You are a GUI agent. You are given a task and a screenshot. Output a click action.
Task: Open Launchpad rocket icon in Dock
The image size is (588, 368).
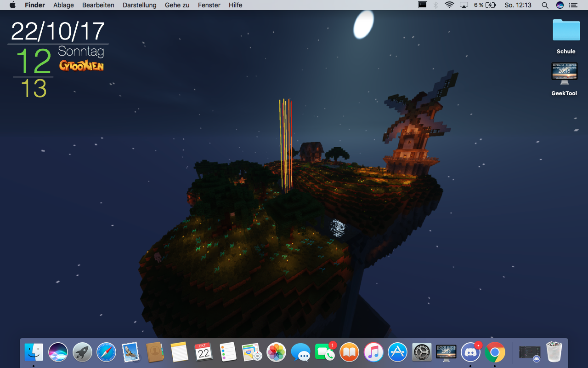click(x=82, y=353)
